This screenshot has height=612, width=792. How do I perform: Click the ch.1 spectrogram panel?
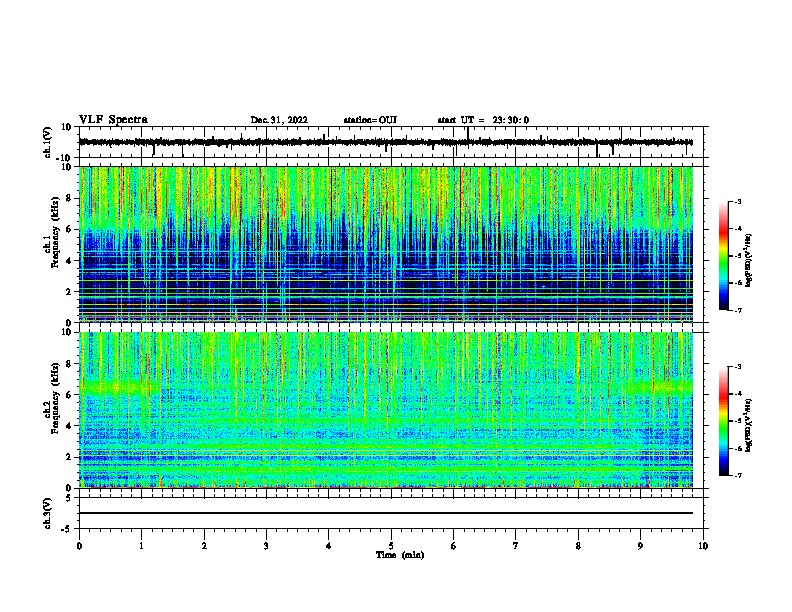pos(386,244)
